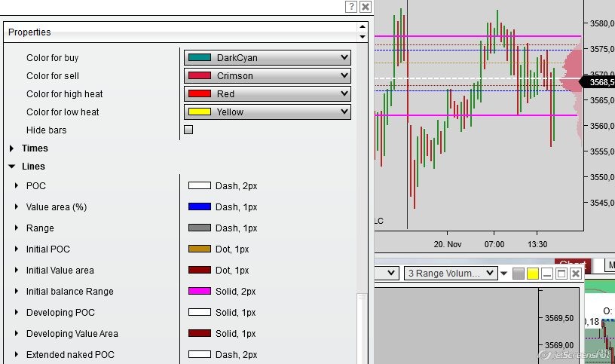This screenshot has height=364, width=615.
Task: Click the Color for high heat label
Action: point(64,93)
